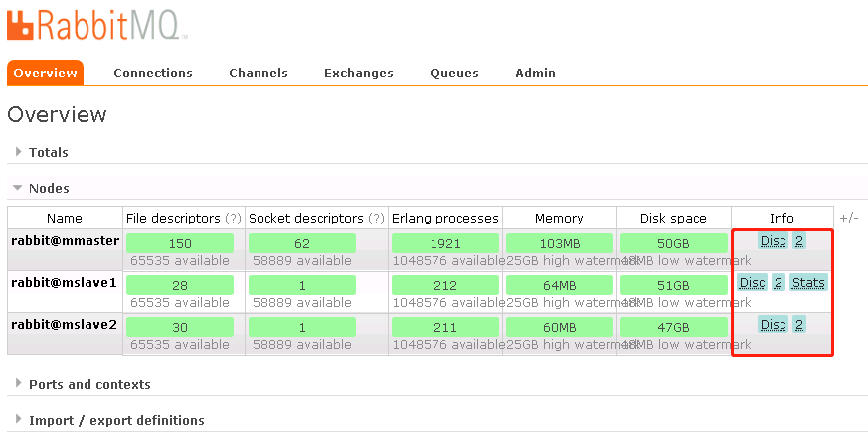Click the 64MB memory bar
Image resolution: width=868 pixels, height=446 pixels.
560,285
